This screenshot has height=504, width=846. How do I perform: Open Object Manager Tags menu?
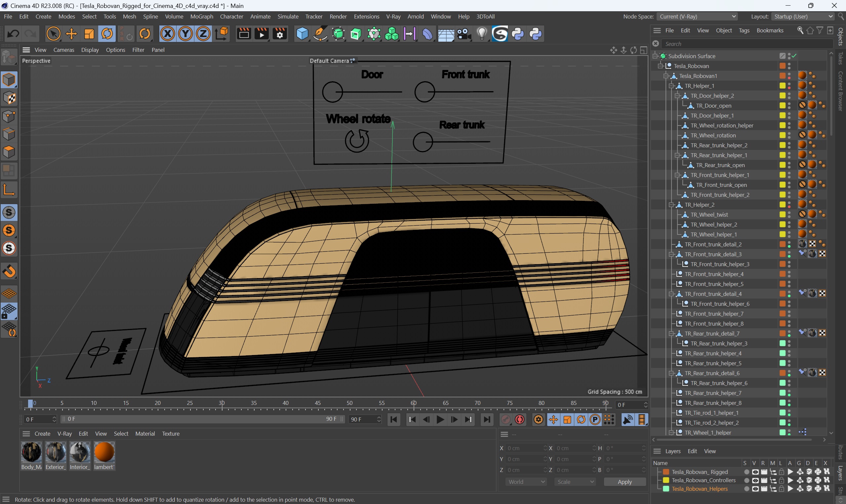point(744,31)
